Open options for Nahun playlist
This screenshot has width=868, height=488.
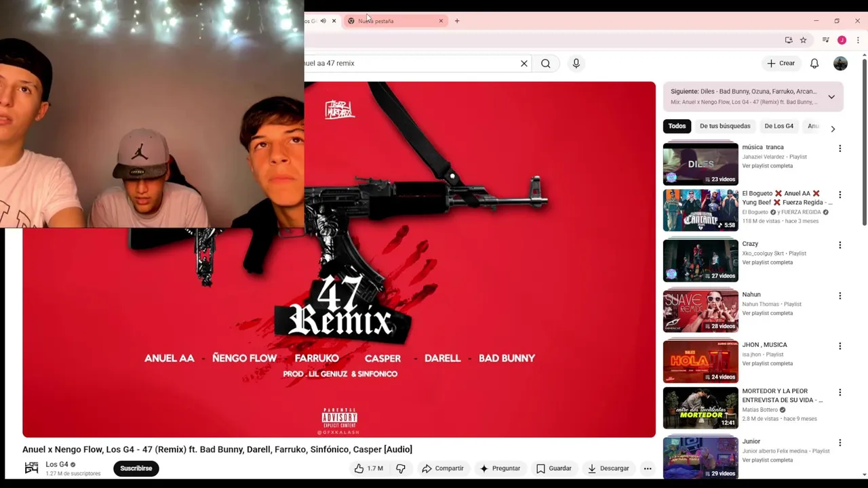click(840, 296)
